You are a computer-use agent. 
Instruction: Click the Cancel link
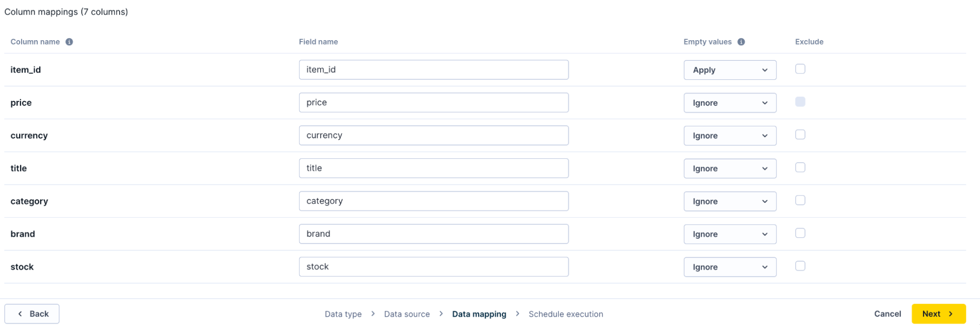coord(887,313)
